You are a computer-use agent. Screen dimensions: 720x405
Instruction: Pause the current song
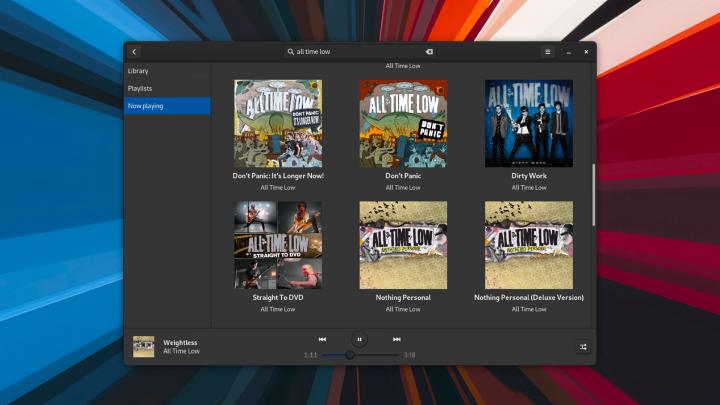[359, 339]
